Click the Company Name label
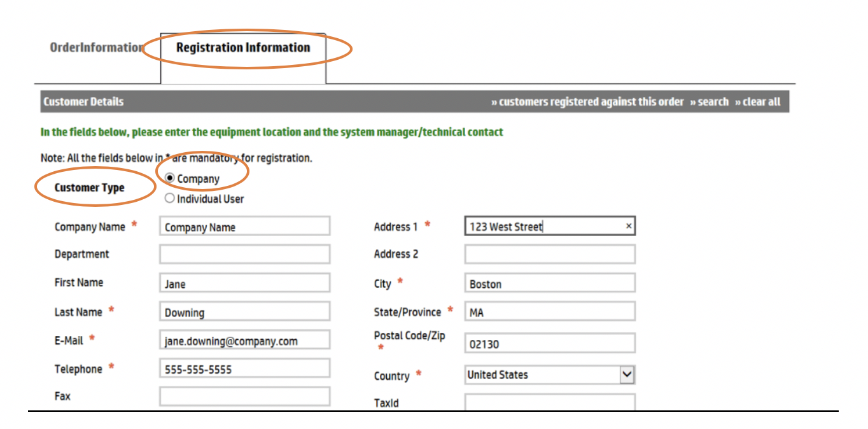Screen dimensions: 868x429 (x=90, y=227)
